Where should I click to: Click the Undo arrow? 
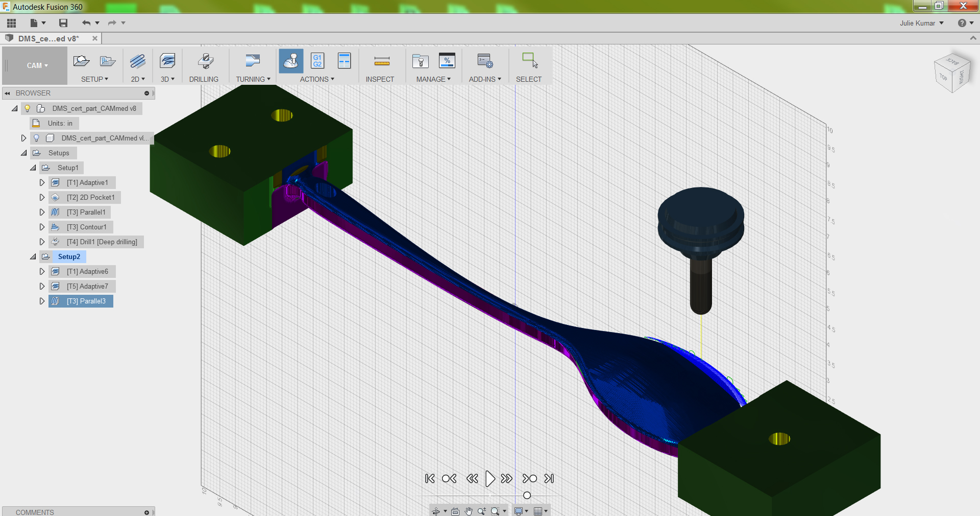(x=86, y=23)
